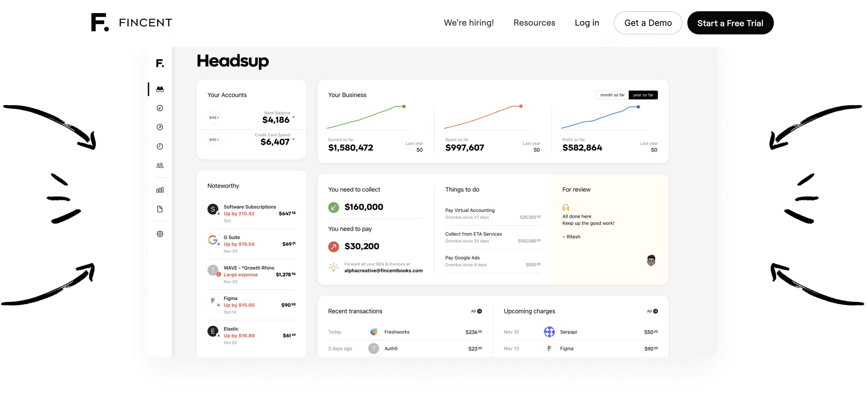868x407 pixels.
Task: Open the people contacts sidebar icon
Action: (x=160, y=165)
